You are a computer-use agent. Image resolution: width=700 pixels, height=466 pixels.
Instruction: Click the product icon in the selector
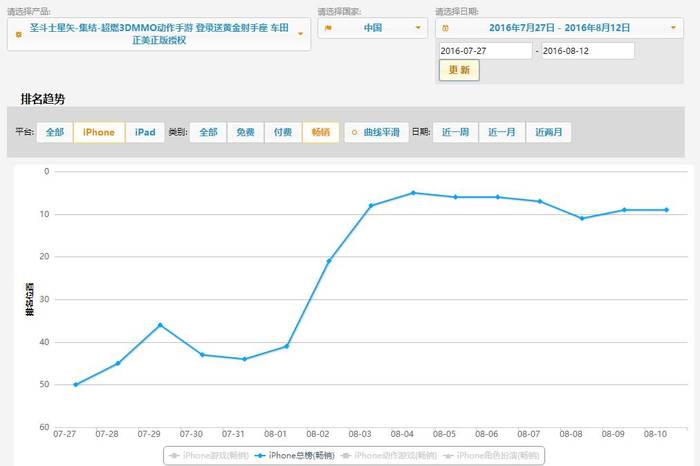(x=18, y=34)
